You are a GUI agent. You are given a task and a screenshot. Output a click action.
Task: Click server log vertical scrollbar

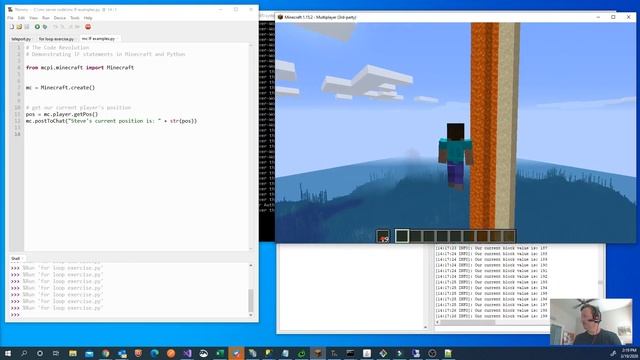click(600, 282)
